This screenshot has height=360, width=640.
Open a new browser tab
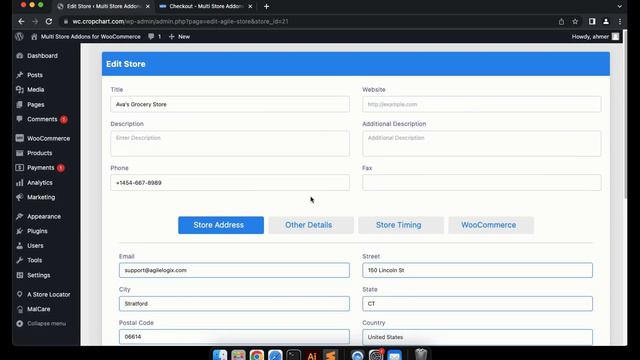click(266, 7)
